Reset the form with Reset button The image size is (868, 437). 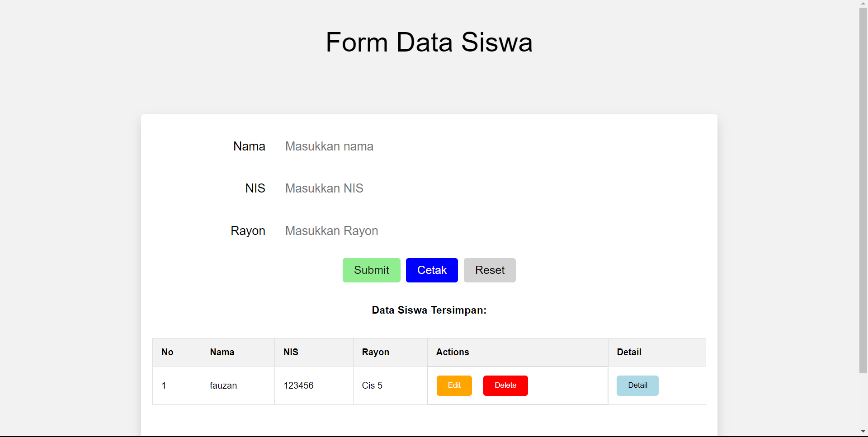coord(489,270)
